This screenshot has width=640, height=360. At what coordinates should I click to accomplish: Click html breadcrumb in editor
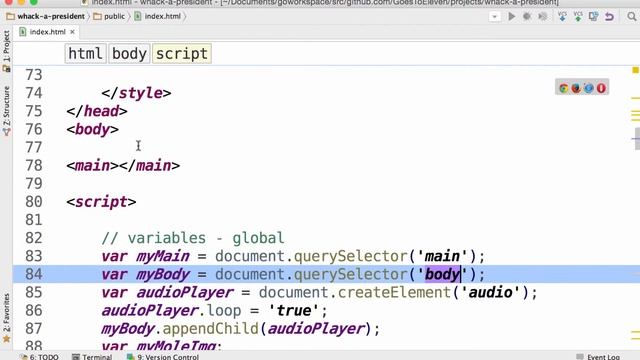point(85,53)
